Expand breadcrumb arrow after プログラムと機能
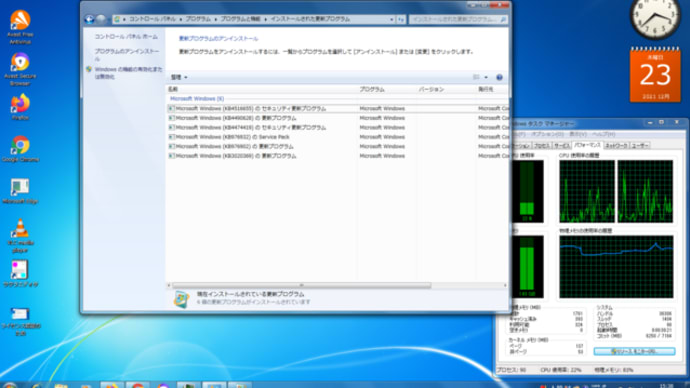690x388 pixels. [266, 19]
